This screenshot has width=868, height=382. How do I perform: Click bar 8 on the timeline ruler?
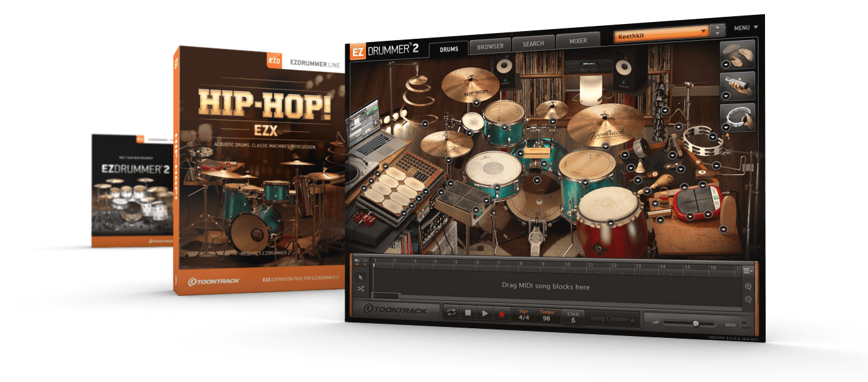521,264
